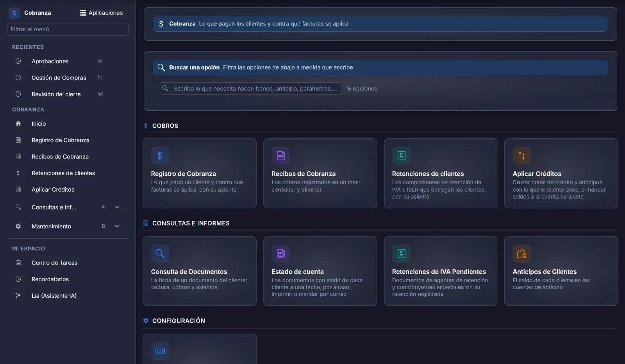Click the cart icon beside Gestión de Compras
625x364 pixels.
tap(100, 78)
